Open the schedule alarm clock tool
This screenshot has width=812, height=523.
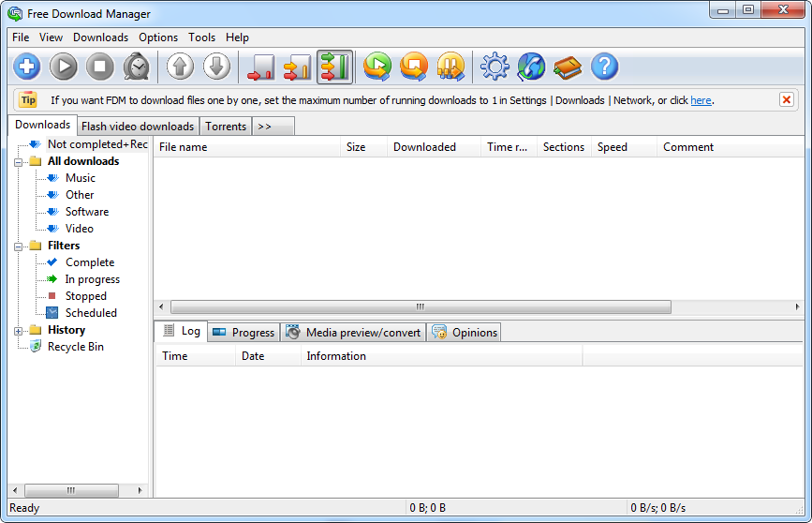(x=136, y=67)
